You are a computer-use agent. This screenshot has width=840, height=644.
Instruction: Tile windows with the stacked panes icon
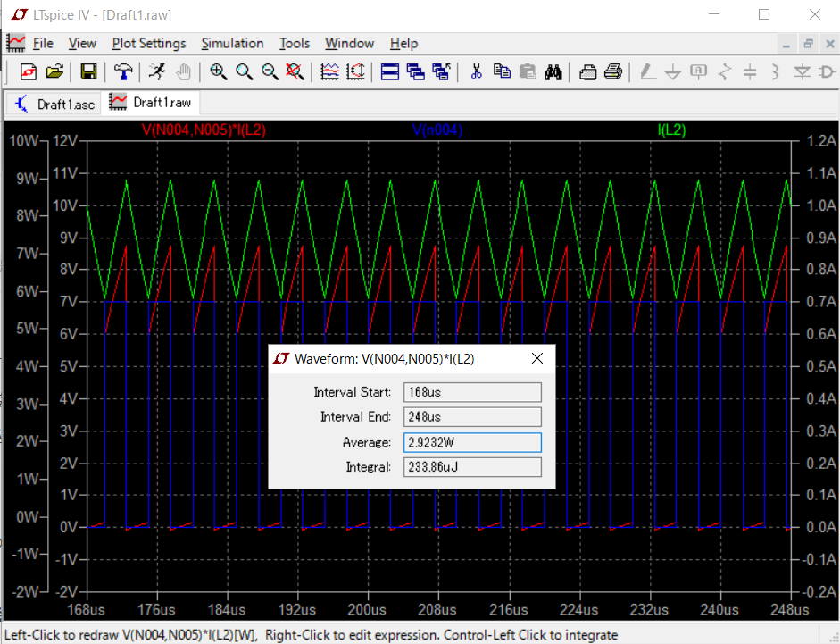[390, 71]
